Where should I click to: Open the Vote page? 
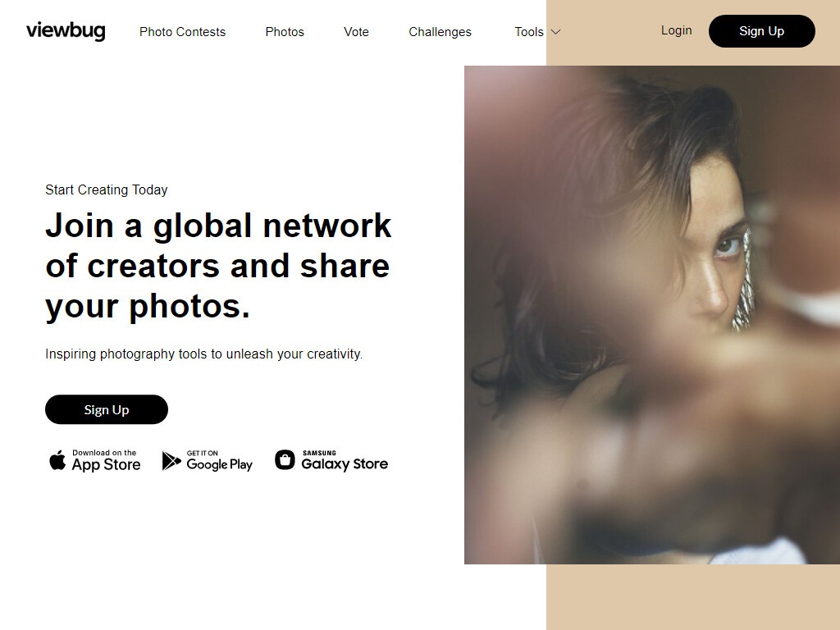pyautogui.click(x=356, y=32)
